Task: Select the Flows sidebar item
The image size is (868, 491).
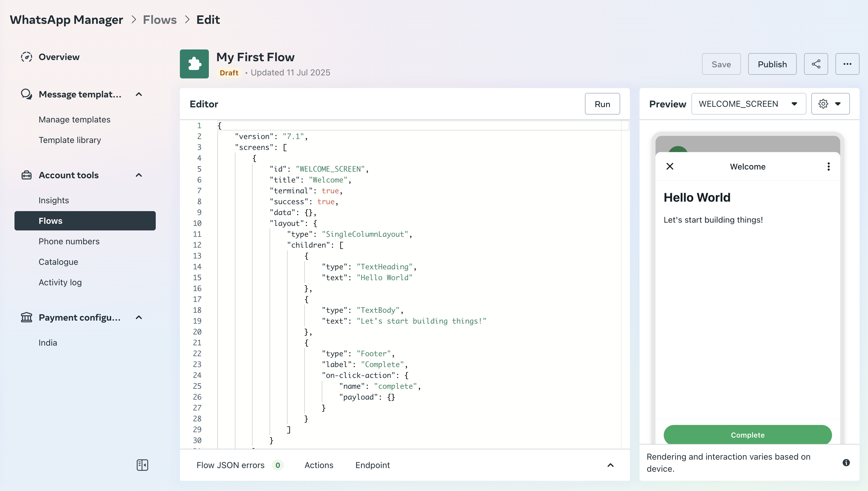Action: (85, 221)
